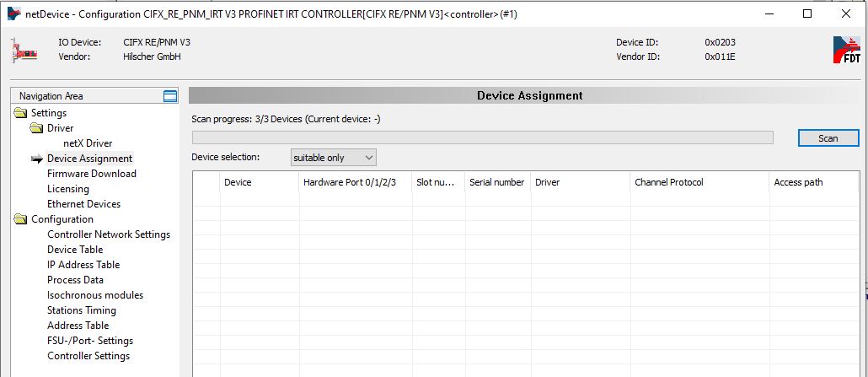Open the Device selection dropdown
Viewport: 868px width, 377px height.
tap(333, 158)
